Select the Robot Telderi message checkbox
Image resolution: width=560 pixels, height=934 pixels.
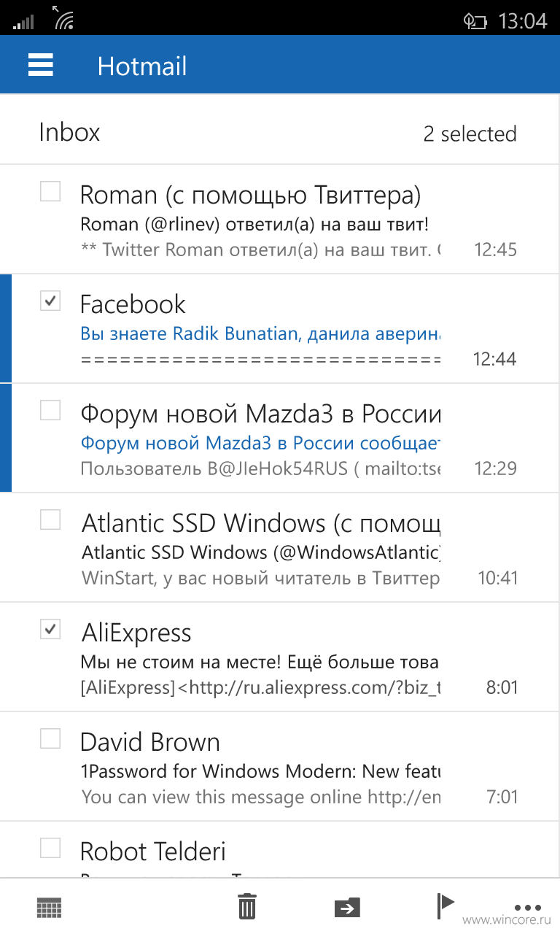coord(50,848)
